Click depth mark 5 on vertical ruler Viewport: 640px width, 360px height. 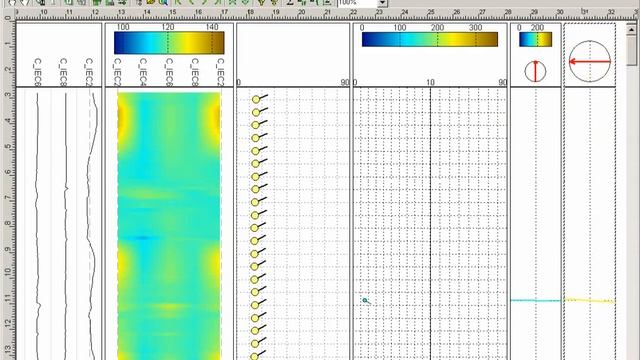8,146
